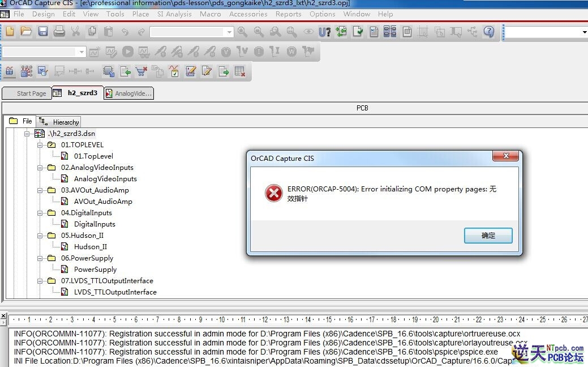Select the File tab in project panel
Screen dimensions: 588x367
(x=21, y=121)
